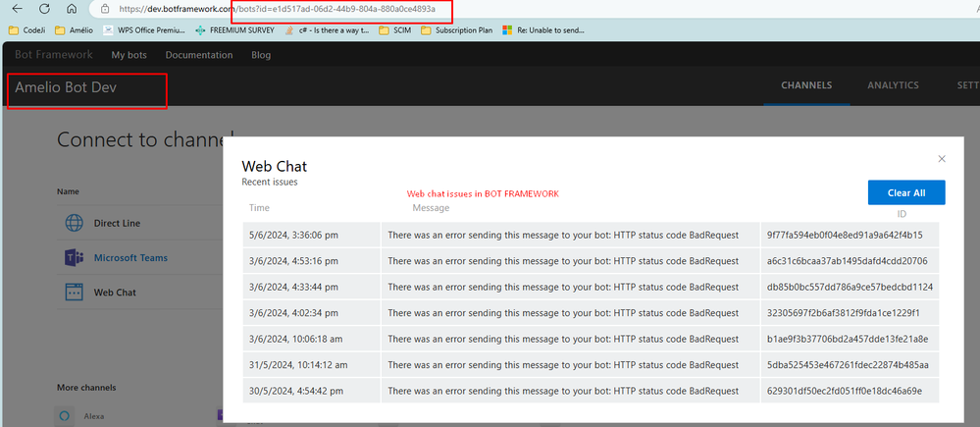
Task: Click the Alexa channel icon
Action: [63, 416]
